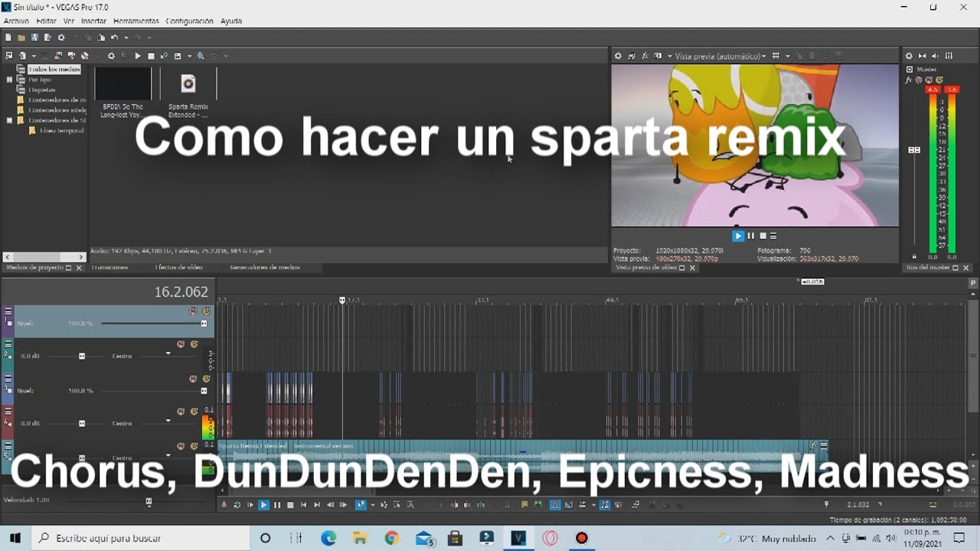The width and height of the screenshot is (980, 551).
Task: Click the Undo arrow in the main toolbar
Action: 114,37
